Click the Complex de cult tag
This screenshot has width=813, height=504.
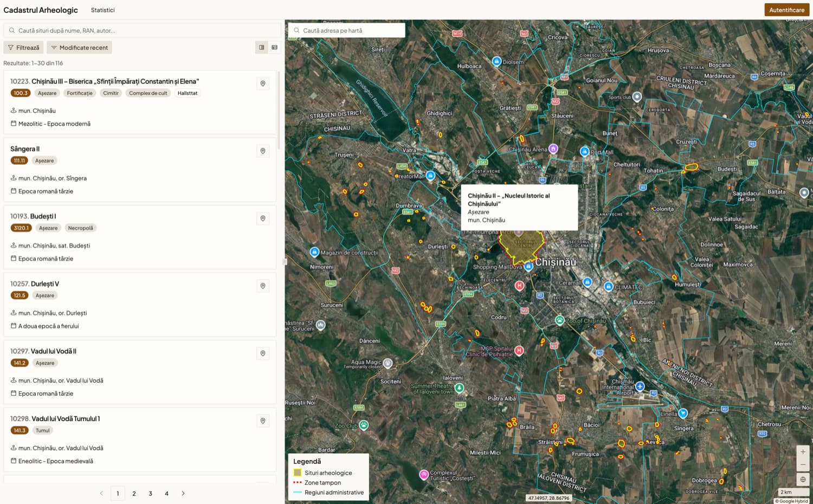pos(148,93)
